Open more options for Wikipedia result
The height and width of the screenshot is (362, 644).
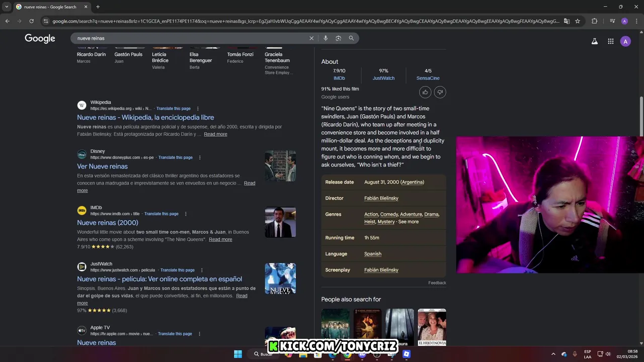[198, 109]
